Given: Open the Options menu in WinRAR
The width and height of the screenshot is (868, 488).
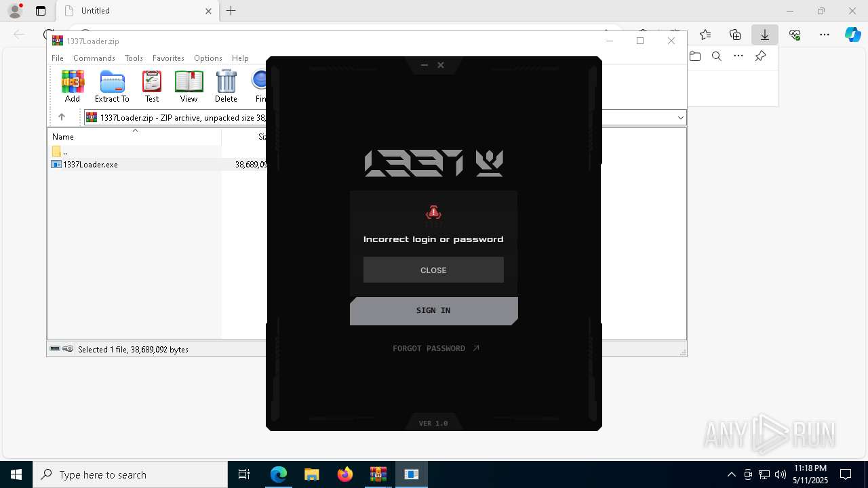Looking at the screenshot, I should coord(208,58).
